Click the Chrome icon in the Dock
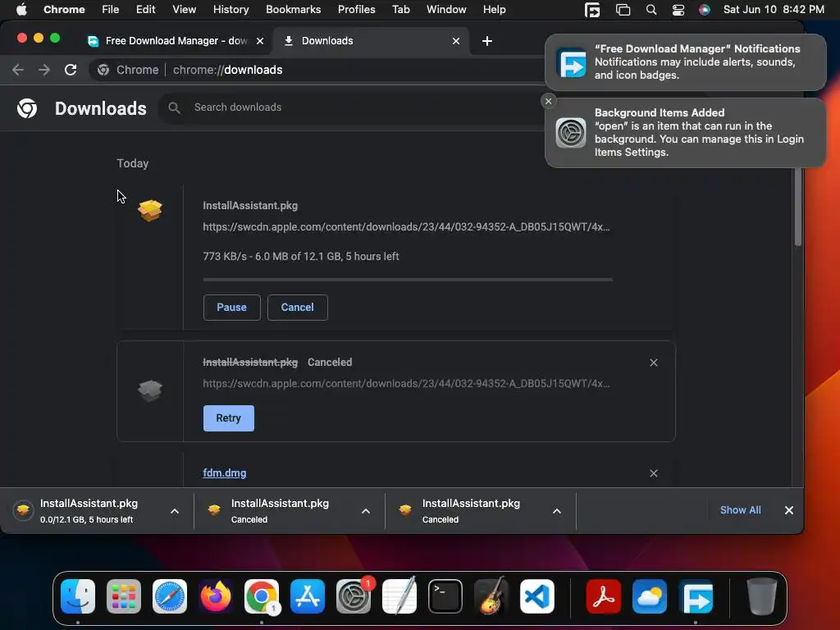 pos(262,596)
